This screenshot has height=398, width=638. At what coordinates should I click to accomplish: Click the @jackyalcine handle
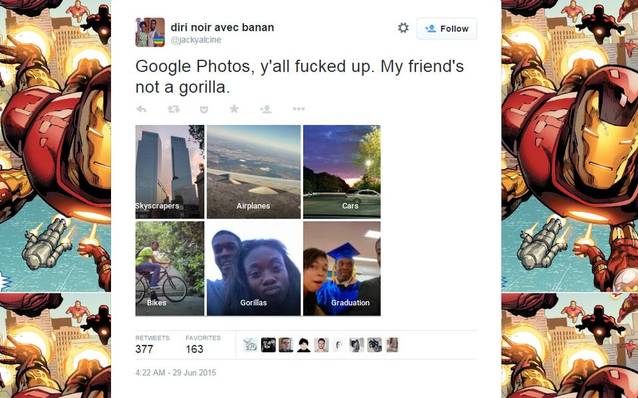click(196, 40)
